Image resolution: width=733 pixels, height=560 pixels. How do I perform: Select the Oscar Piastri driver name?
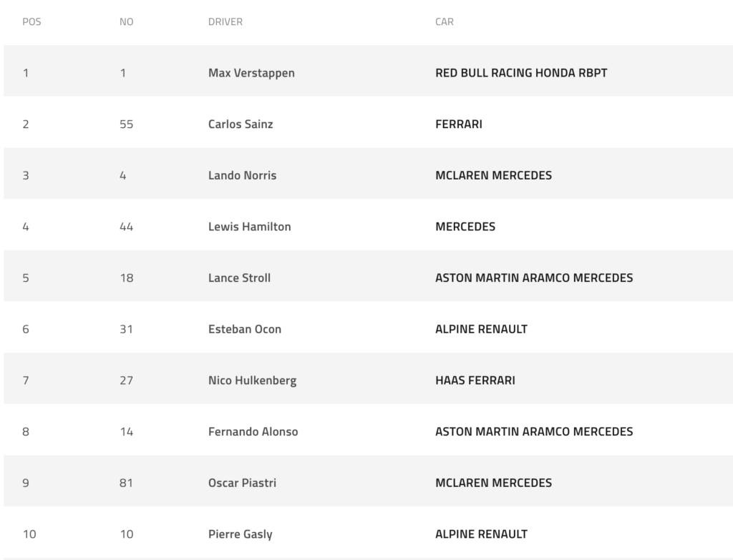(242, 483)
